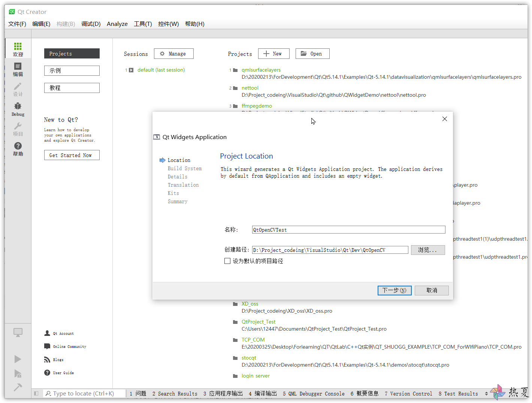
Task: Click the Open project button
Action: click(x=312, y=54)
